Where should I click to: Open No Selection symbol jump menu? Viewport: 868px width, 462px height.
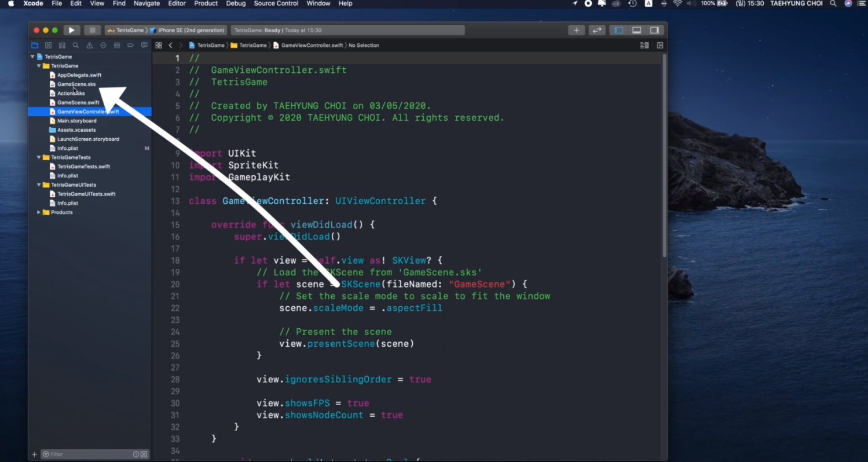[x=364, y=45]
